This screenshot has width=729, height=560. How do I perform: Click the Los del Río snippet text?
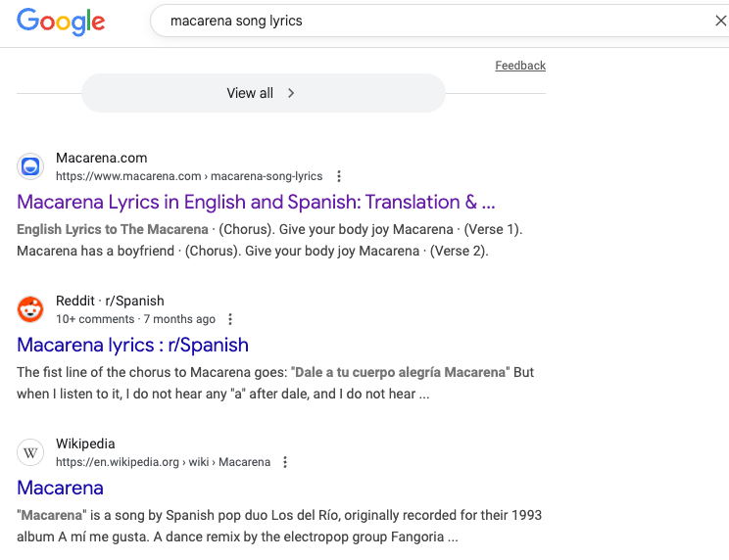[305, 515]
